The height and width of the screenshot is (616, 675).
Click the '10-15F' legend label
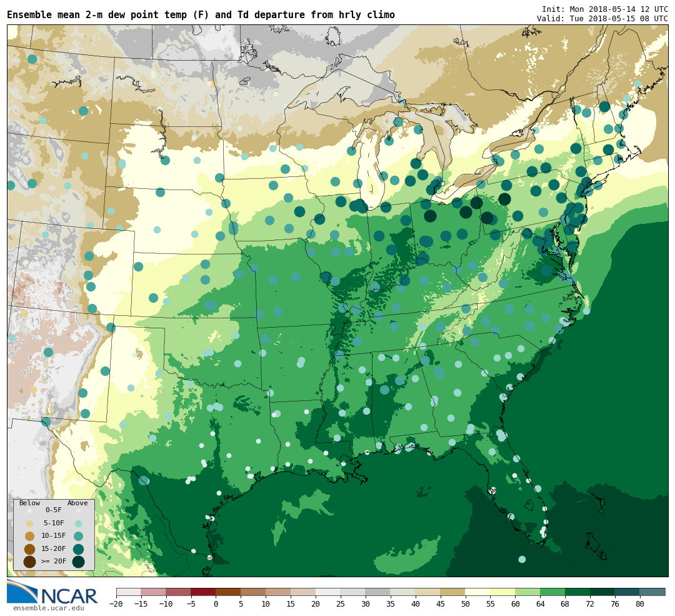[x=54, y=535]
